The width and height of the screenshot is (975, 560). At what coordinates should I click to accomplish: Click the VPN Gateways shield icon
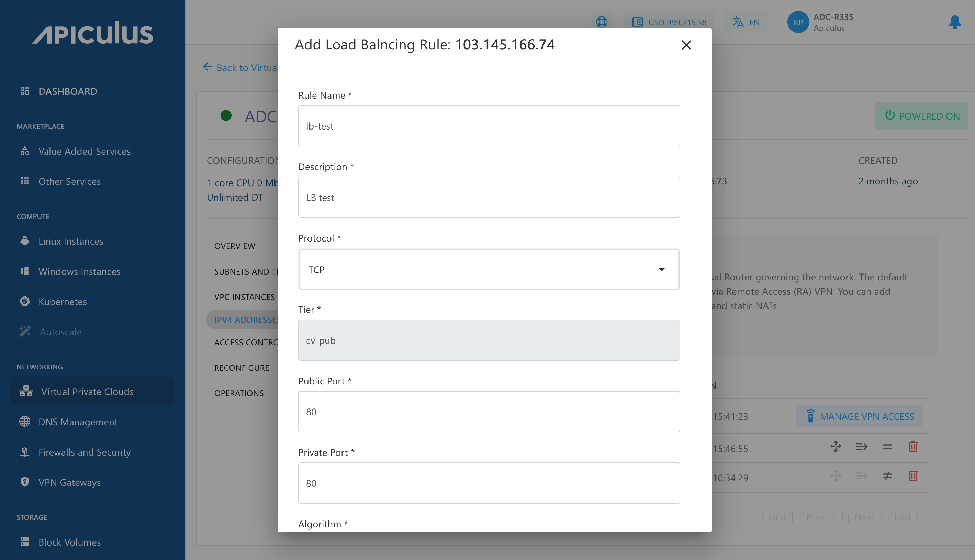click(x=25, y=482)
